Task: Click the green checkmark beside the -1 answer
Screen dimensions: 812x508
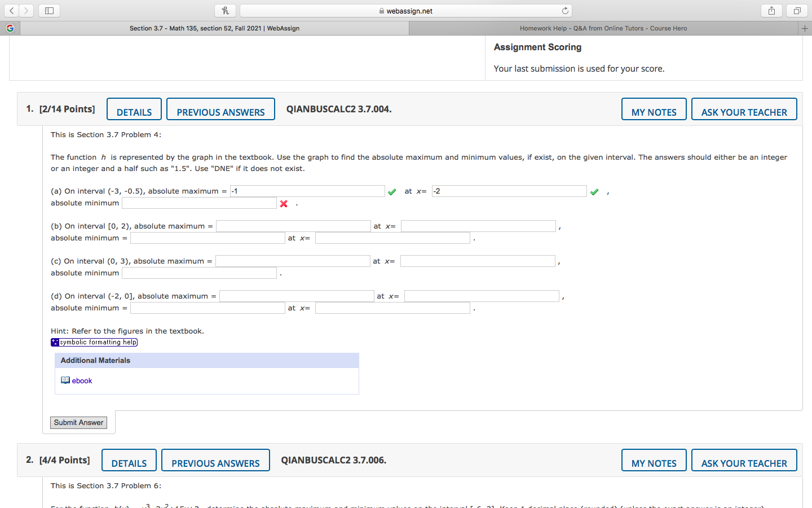Action: point(392,191)
